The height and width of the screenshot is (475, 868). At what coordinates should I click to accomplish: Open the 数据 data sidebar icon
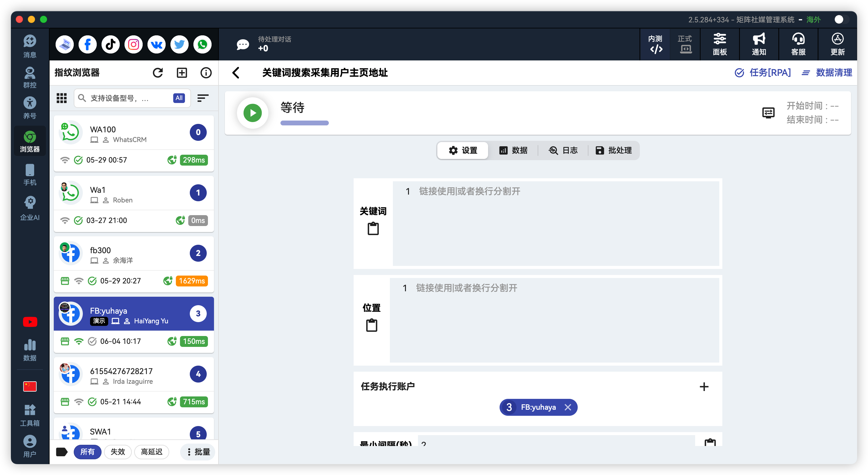click(30, 350)
